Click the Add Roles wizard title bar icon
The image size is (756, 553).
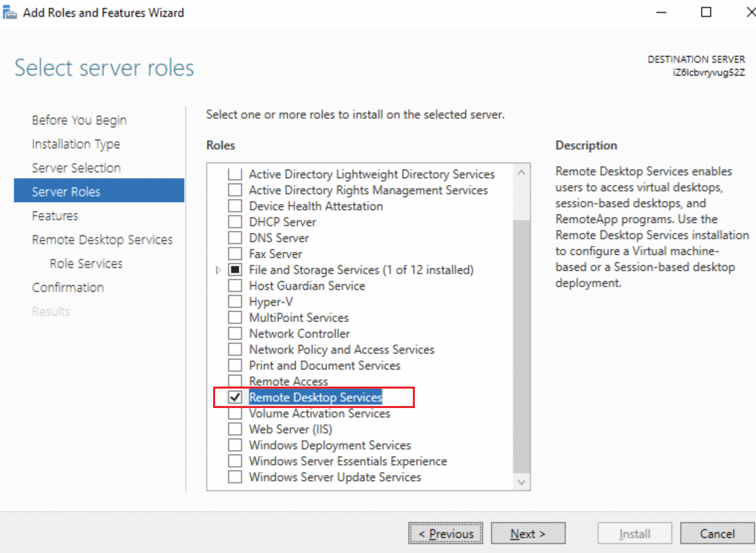pyautogui.click(x=10, y=12)
